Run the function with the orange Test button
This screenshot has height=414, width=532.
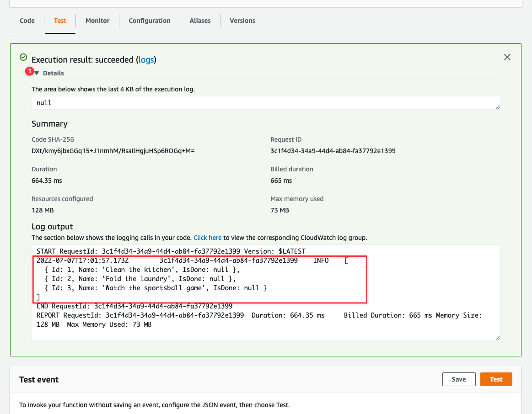496,379
